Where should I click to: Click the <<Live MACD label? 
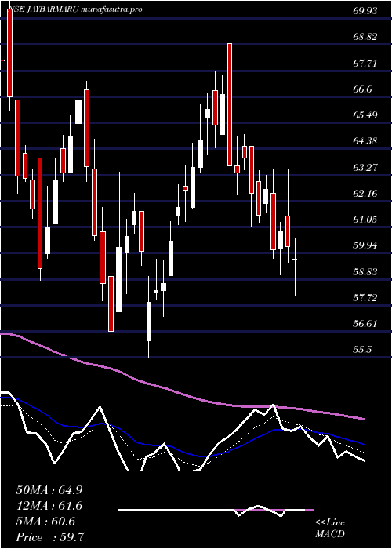pos(330,529)
